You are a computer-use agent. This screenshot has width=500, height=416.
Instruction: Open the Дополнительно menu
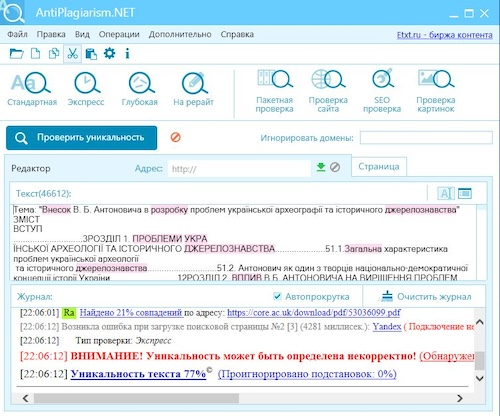coord(180,34)
